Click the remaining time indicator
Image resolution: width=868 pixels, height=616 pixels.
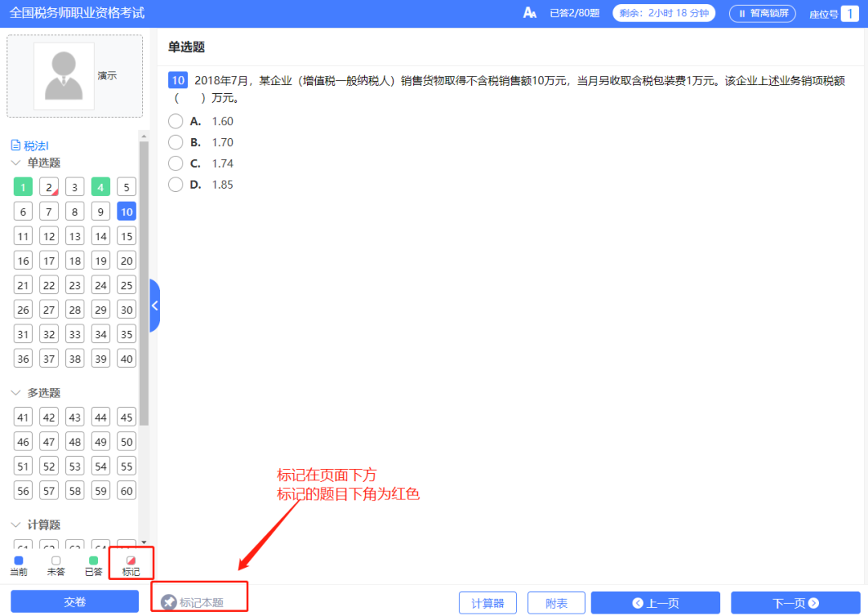pos(664,13)
